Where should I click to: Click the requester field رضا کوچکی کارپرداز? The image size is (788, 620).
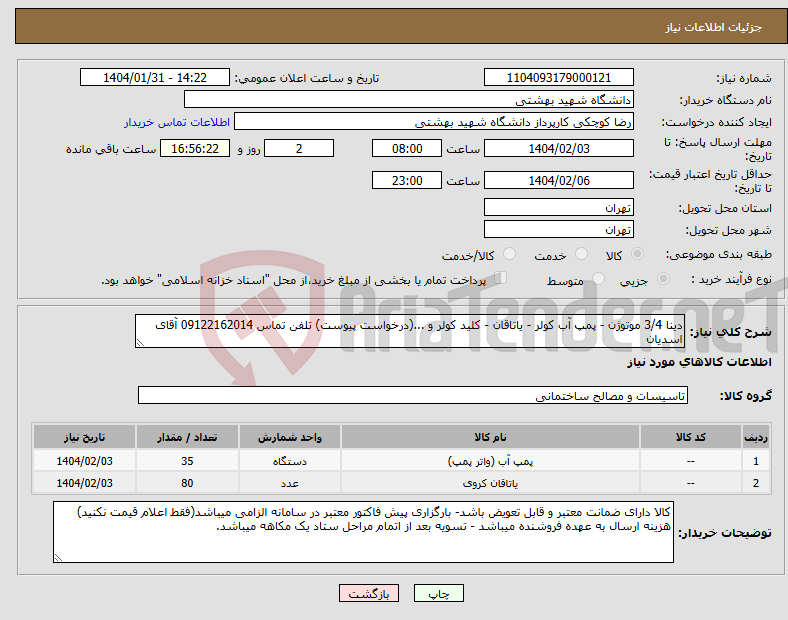tap(434, 122)
